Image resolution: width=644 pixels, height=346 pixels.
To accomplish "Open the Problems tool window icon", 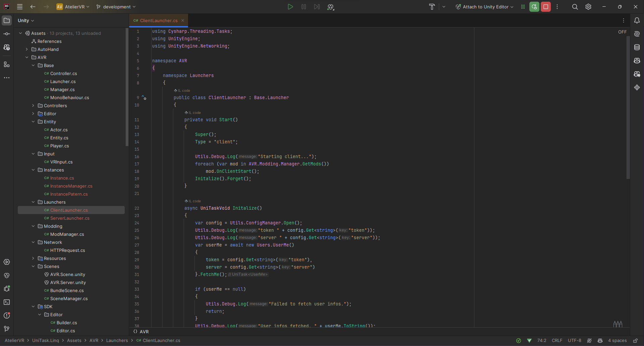I will 7,316.
